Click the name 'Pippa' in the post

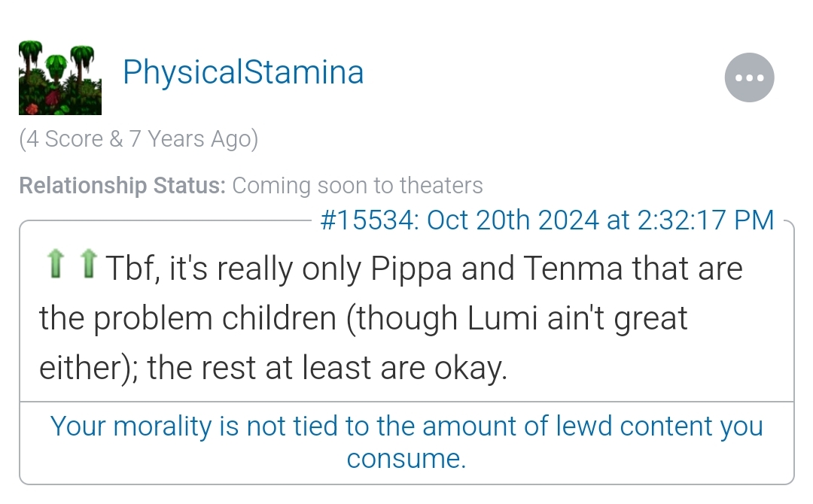point(411,269)
